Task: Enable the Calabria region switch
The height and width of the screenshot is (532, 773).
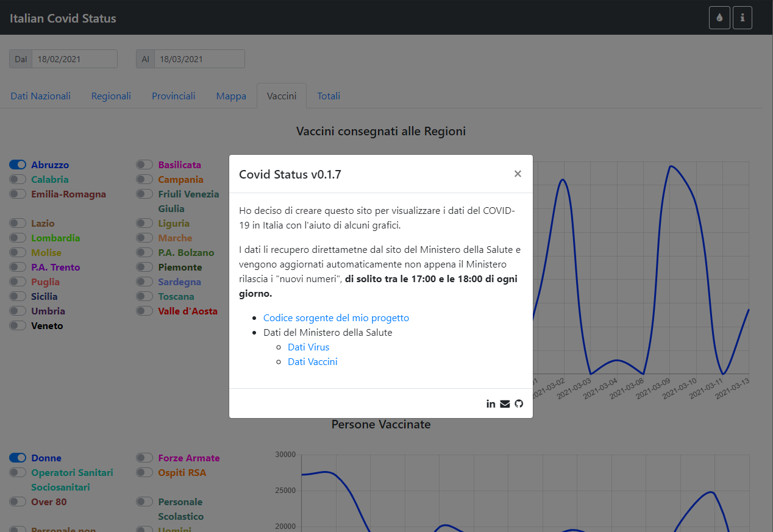Action: tap(18, 179)
